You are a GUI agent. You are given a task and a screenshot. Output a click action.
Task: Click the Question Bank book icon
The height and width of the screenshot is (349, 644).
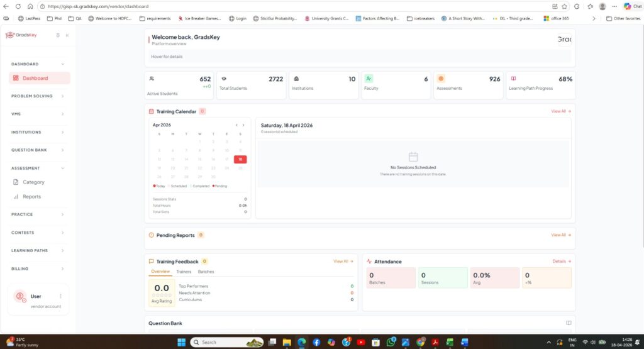(569, 323)
